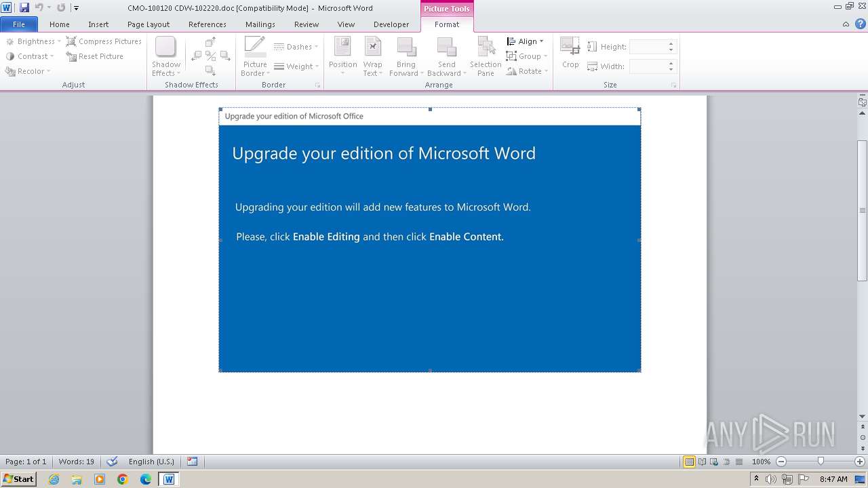Switch to Web Layout view
Screen dimensions: 868x488
click(x=714, y=462)
